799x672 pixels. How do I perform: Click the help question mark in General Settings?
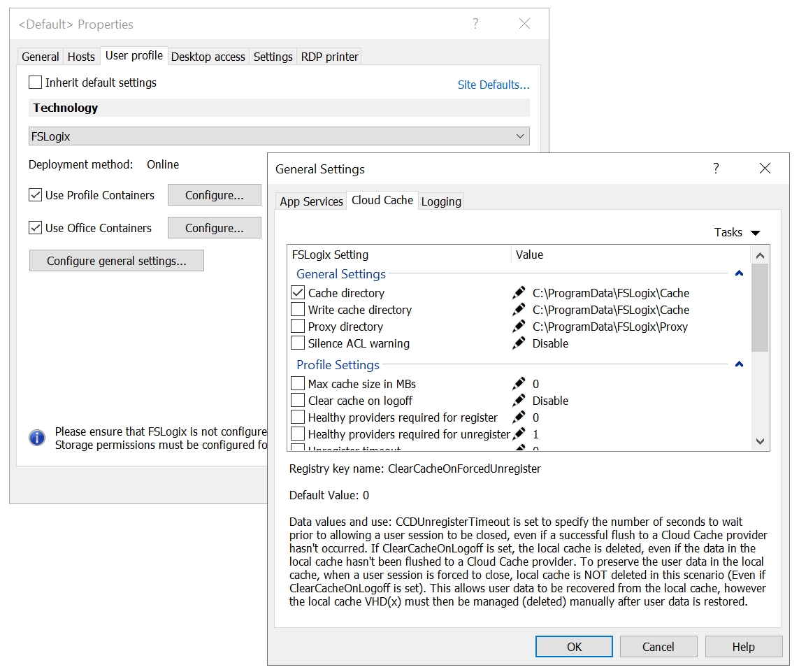(716, 169)
